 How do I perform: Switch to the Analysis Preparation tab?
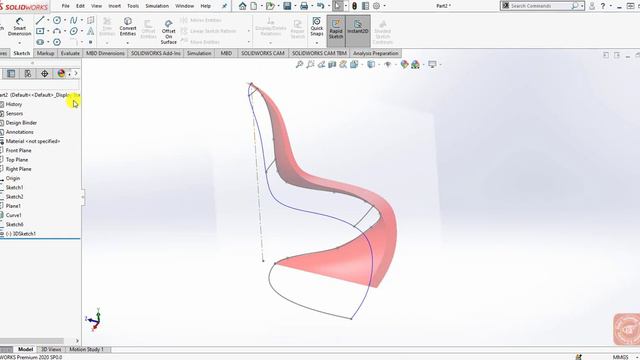click(376, 53)
